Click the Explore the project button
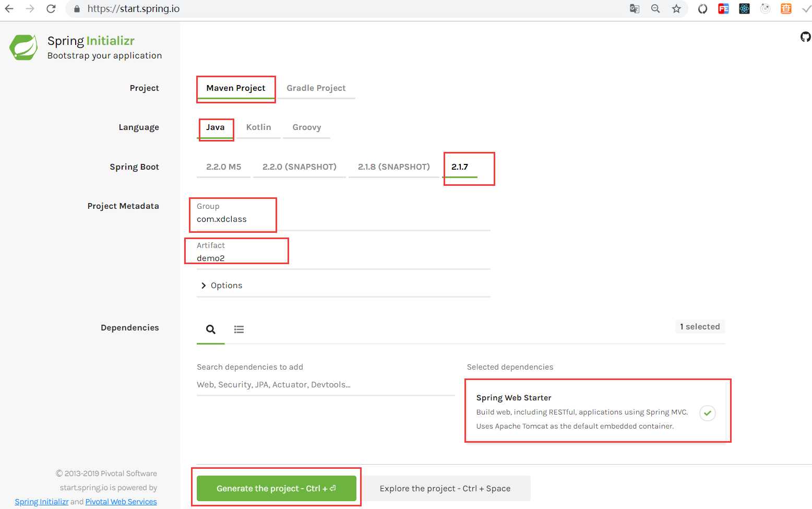Screen dimensions: 812x509 click(445, 489)
